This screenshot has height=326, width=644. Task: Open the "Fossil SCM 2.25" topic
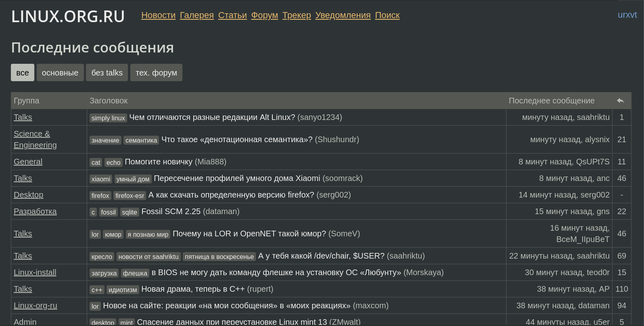click(171, 212)
